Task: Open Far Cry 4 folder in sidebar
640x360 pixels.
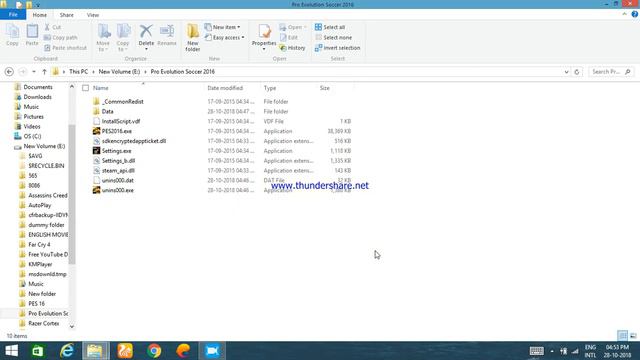Action: point(39,244)
